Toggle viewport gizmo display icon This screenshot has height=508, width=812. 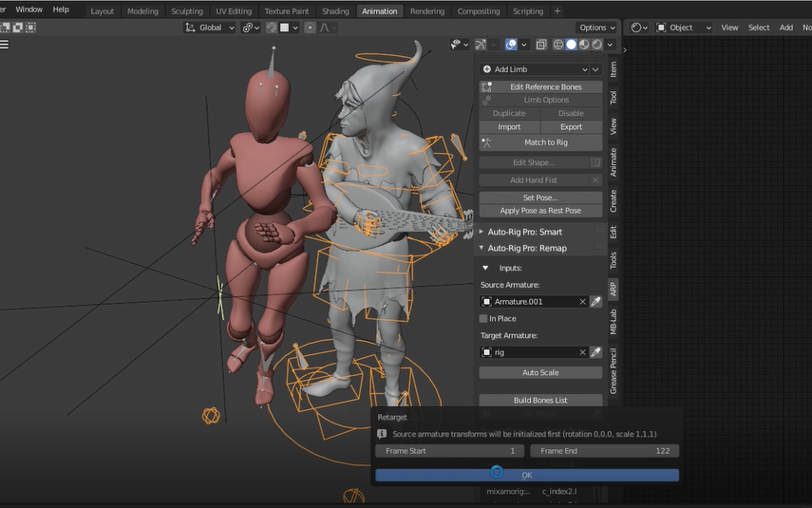click(x=481, y=45)
